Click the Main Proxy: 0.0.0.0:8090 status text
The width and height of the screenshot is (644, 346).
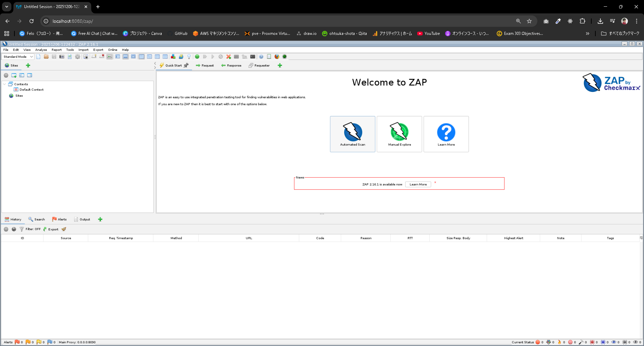tap(77, 342)
